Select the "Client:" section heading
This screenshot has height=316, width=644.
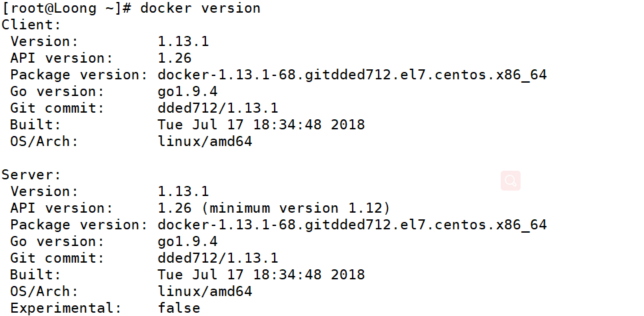coord(31,25)
